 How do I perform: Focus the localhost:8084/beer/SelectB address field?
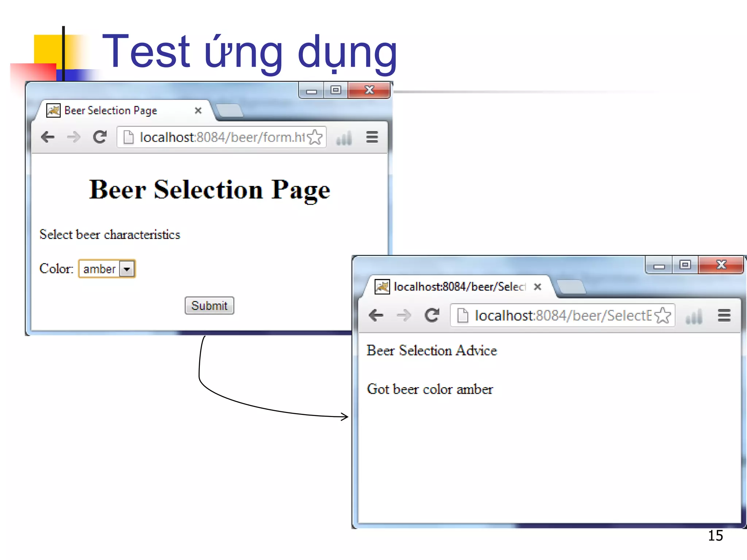point(562,315)
